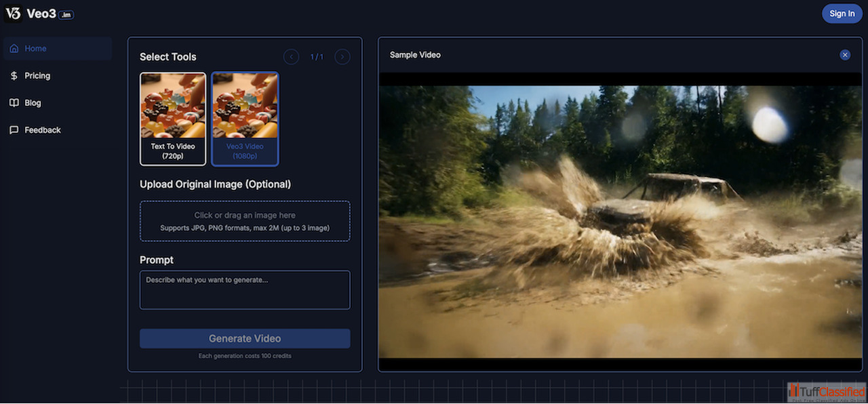Close the Sample Video panel
Screen dimensions: 868x404
[x=845, y=55]
